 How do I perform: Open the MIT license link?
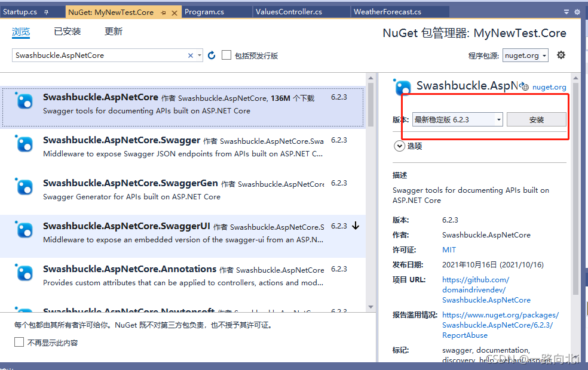tap(449, 249)
